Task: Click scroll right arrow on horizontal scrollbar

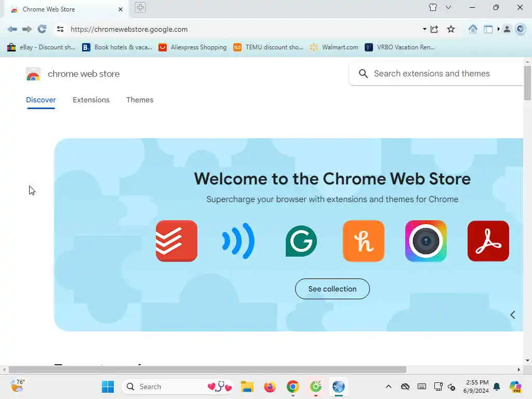Action: (x=519, y=369)
